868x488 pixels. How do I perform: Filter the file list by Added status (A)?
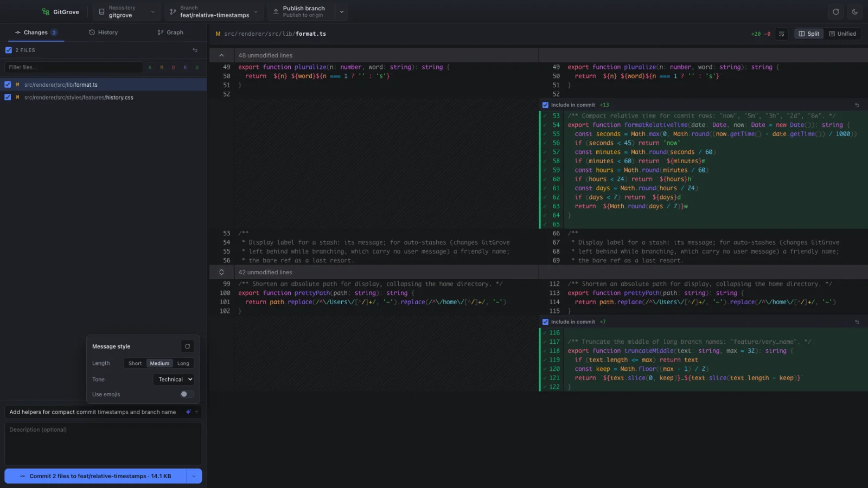pos(150,67)
